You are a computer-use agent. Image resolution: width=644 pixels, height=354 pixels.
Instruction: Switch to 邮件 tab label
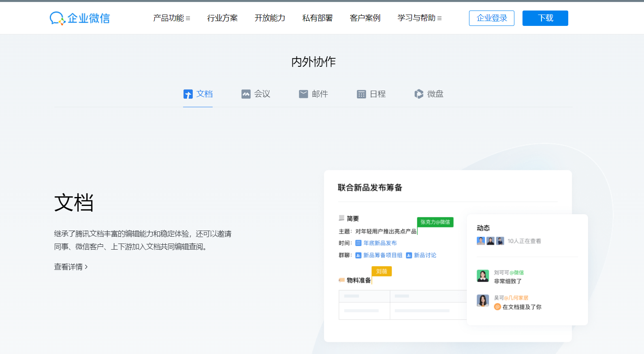point(320,94)
